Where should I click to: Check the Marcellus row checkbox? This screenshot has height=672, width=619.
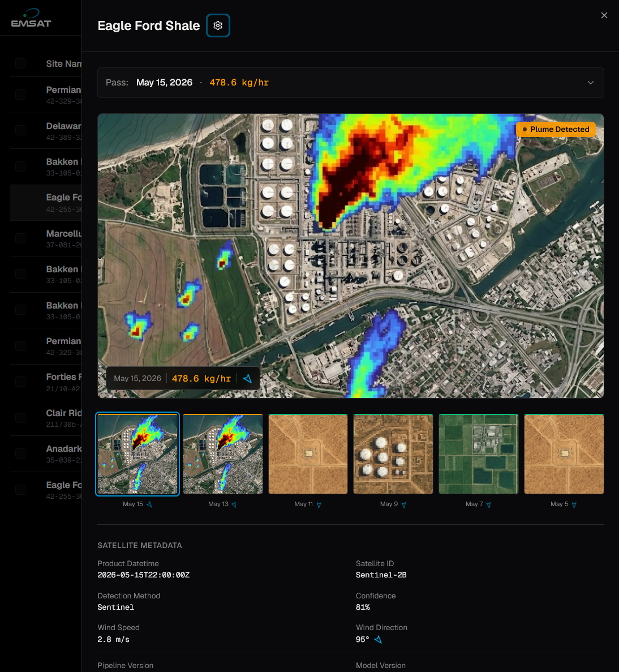pos(20,238)
